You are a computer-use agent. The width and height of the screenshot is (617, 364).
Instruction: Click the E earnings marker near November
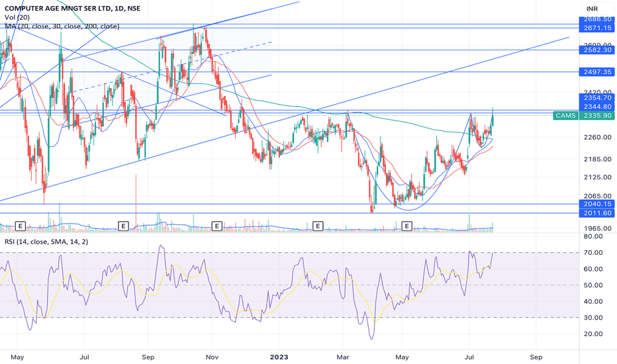pyautogui.click(x=216, y=226)
